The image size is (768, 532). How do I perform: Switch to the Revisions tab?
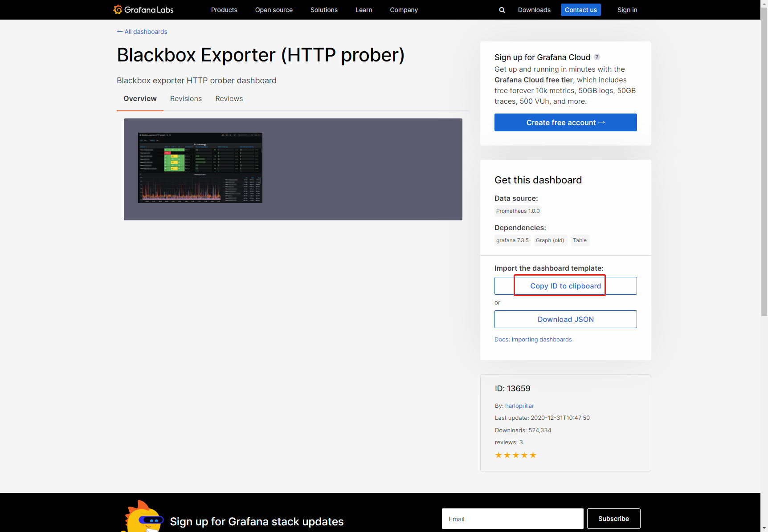click(186, 99)
